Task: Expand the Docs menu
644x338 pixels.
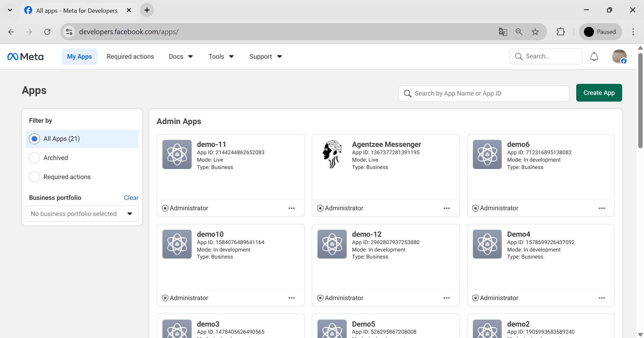Action: (181, 57)
